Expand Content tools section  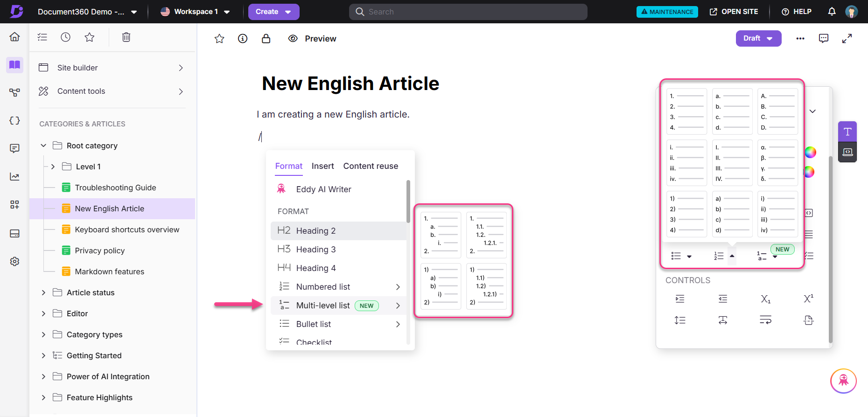pyautogui.click(x=111, y=91)
